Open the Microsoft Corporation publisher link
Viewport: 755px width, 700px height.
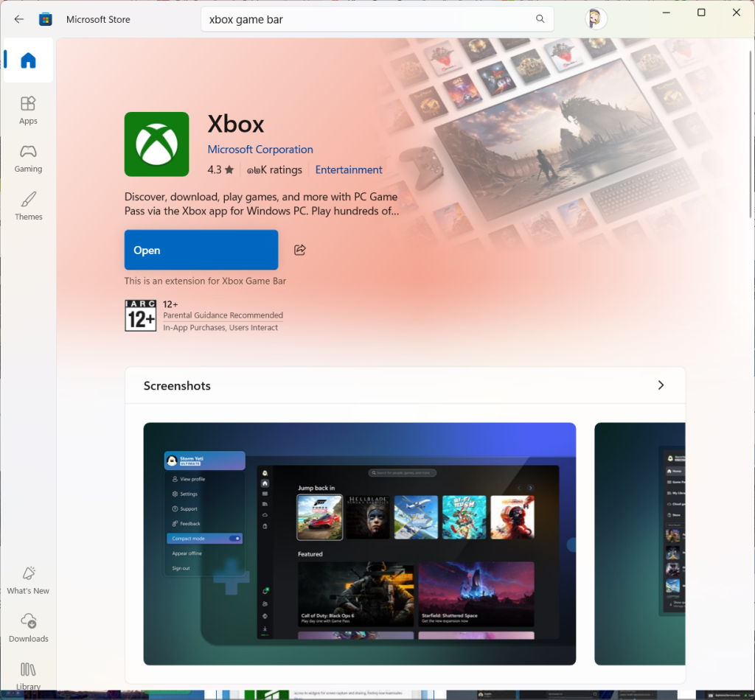(x=260, y=150)
